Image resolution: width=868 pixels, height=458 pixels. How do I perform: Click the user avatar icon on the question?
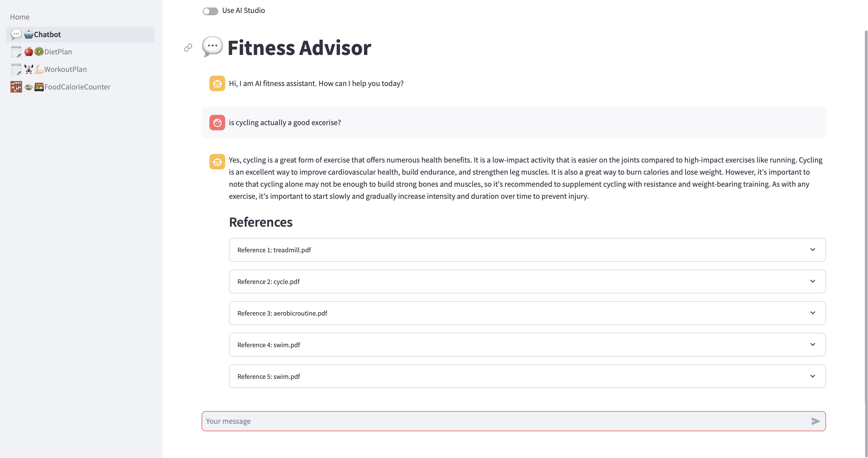tap(217, 122)
